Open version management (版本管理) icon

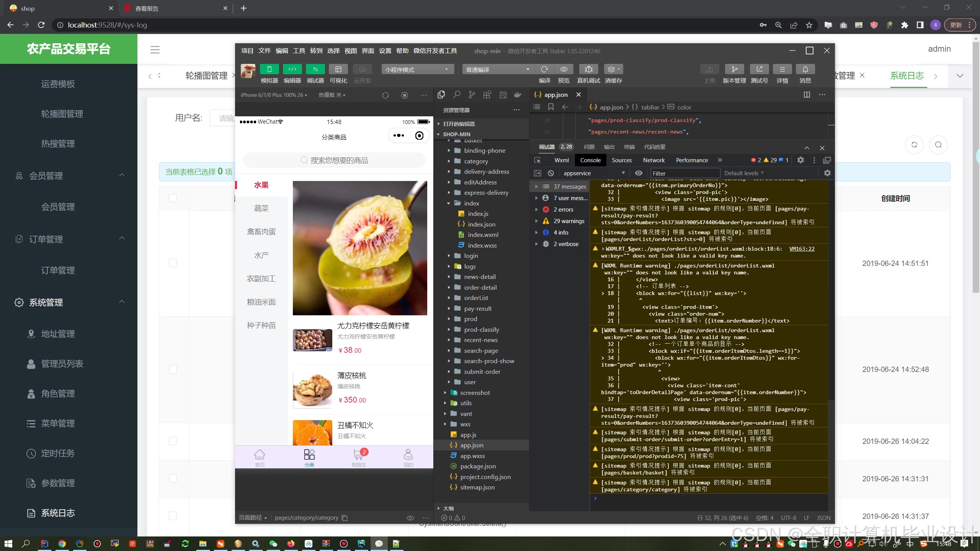pyautogui.click(x=734, y=69)
